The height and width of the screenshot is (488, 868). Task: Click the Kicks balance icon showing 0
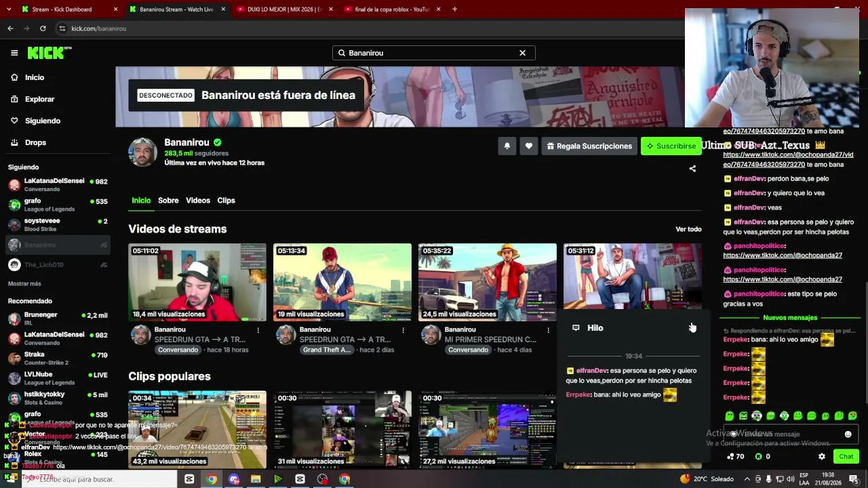point(759,457)
